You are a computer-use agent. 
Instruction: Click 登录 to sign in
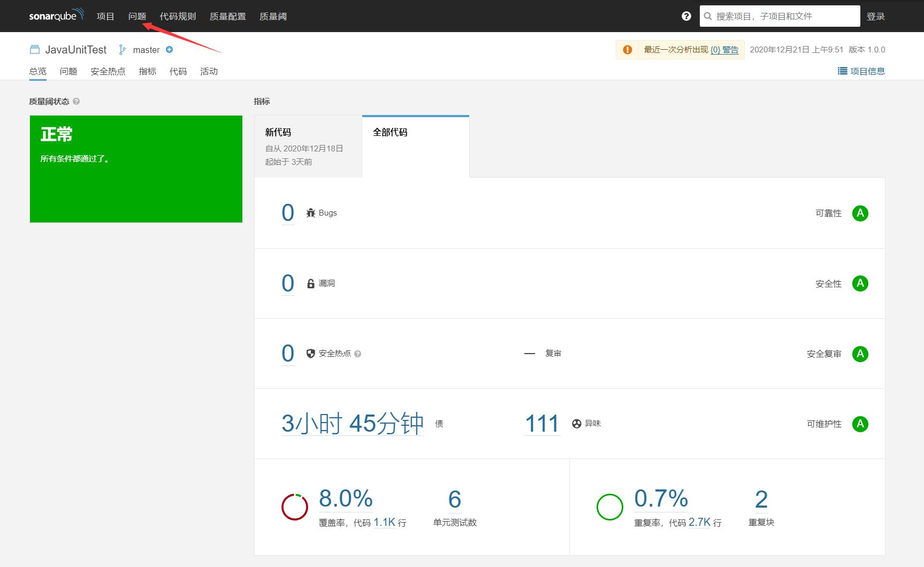(x=876, y=17)
